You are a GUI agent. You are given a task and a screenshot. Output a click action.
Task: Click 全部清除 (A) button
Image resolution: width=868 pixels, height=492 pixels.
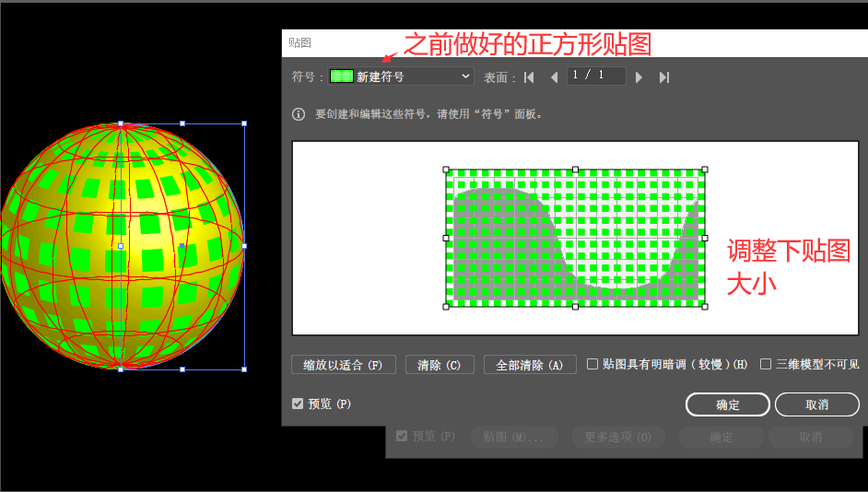point(530,365)
